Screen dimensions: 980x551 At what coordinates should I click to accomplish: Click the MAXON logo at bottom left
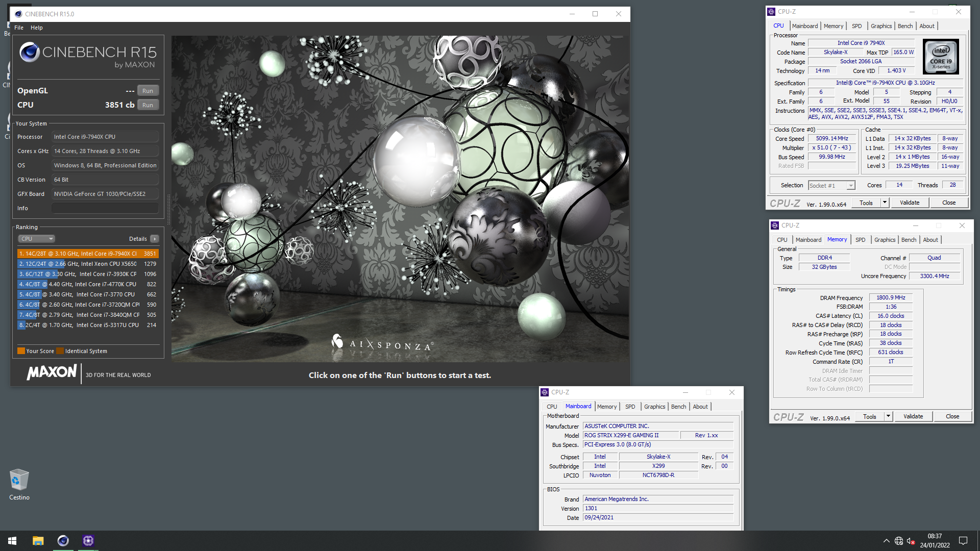point(52,372)
